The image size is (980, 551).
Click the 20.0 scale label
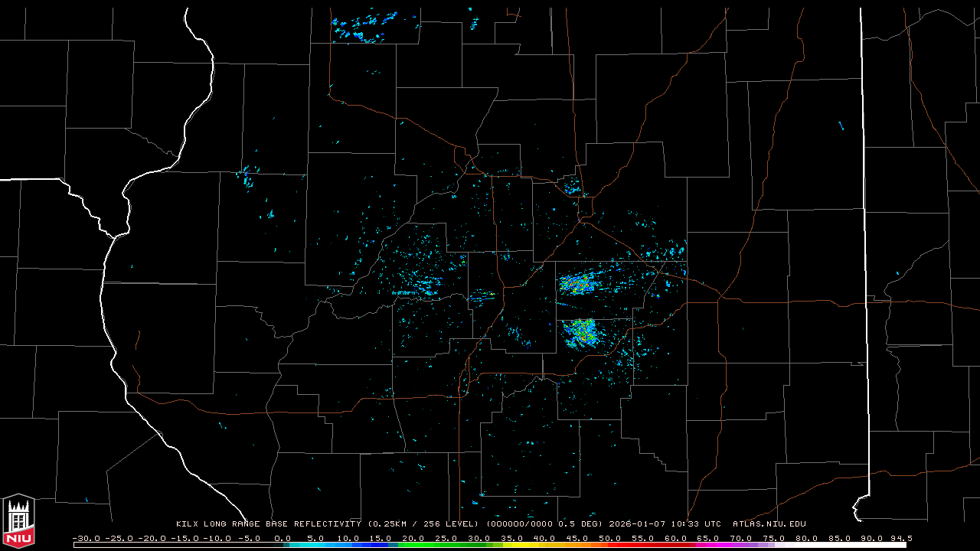(413, 538)
